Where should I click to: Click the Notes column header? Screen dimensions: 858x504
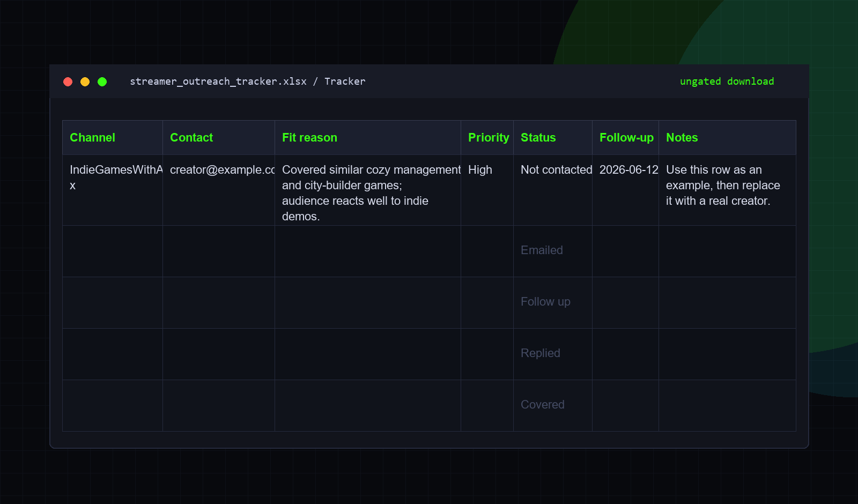[728, 138]
